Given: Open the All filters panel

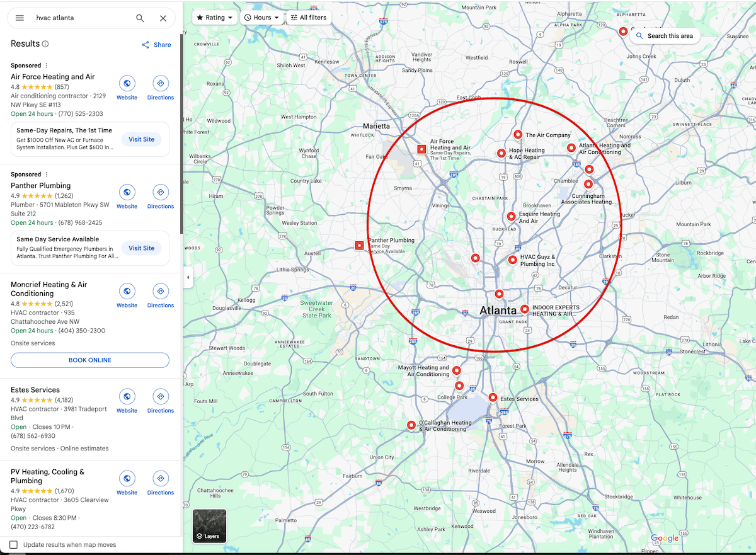Looking at the screenshot, I should tap(308, 17).
